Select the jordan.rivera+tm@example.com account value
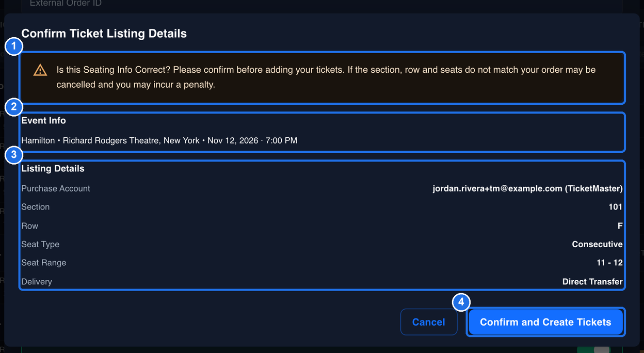This screenshot has height=353, width=644. point(527,188)
